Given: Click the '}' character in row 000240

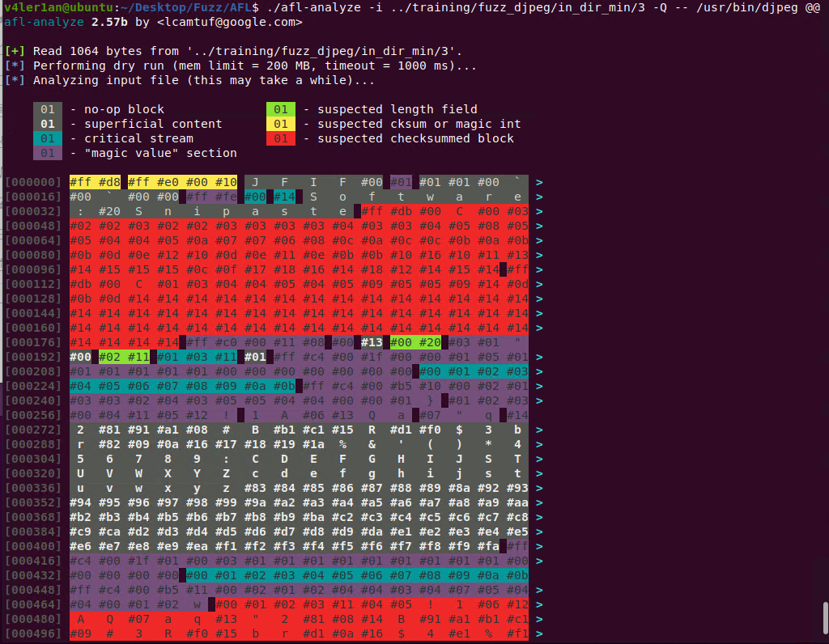Looking at the screenshot, I should tap(431, 400).
